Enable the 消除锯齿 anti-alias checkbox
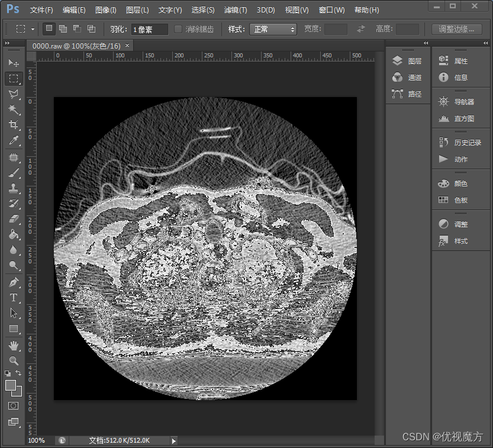The height and width of the screenshot is (448, 493). pos(179,28)
